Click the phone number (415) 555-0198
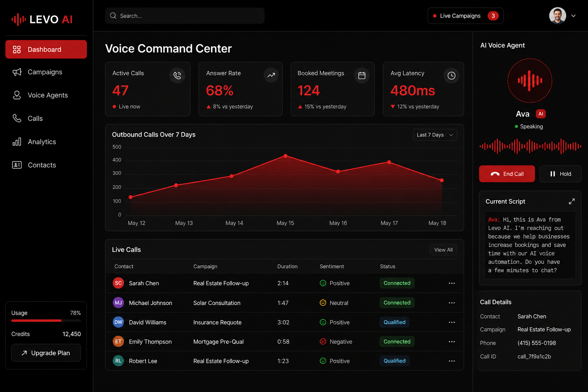Screen dimensions: 588x392 tap(537, 343)
